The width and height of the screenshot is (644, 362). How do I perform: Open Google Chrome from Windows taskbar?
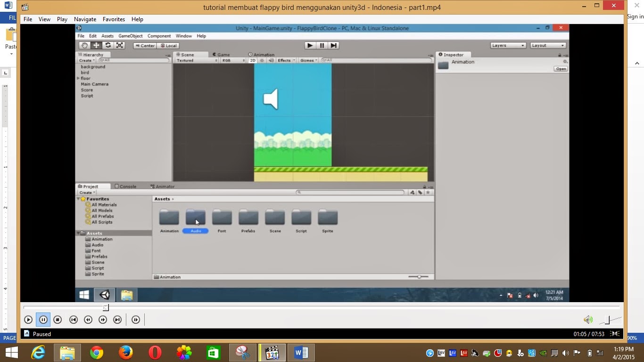97,353
